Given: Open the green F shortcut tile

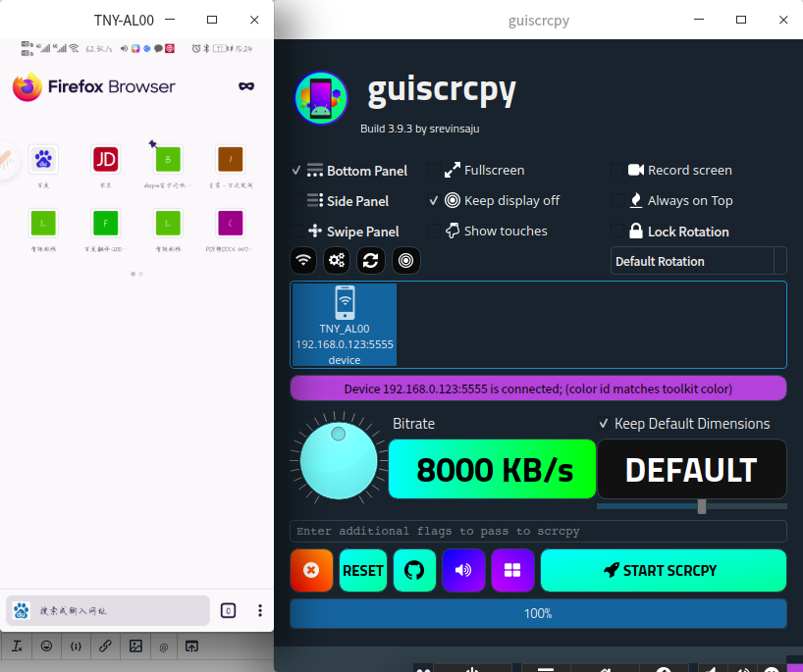Looking at the screenshot, I should (x=105, y=223).
